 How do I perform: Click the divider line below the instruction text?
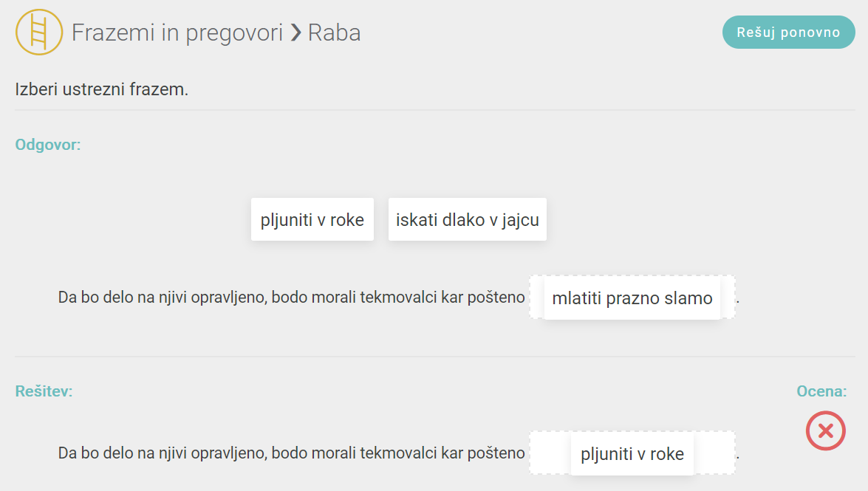point(434,111)
